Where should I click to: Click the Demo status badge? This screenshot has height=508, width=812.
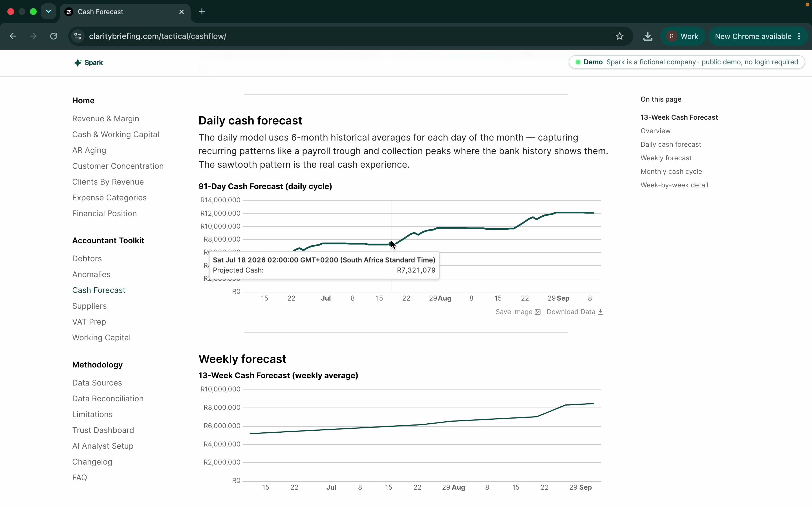(687, 62)
